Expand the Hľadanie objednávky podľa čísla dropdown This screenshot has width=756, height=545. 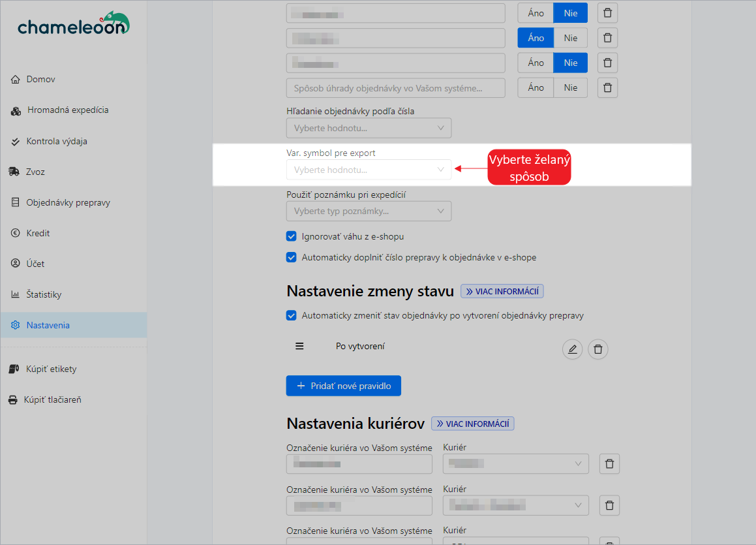tap(369, 128)
